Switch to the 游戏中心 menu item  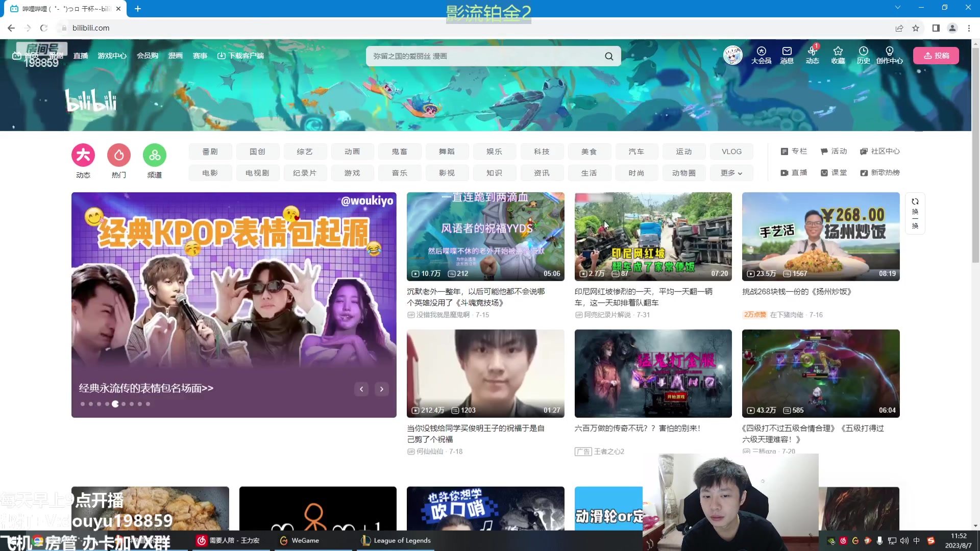tap(112, 56)
